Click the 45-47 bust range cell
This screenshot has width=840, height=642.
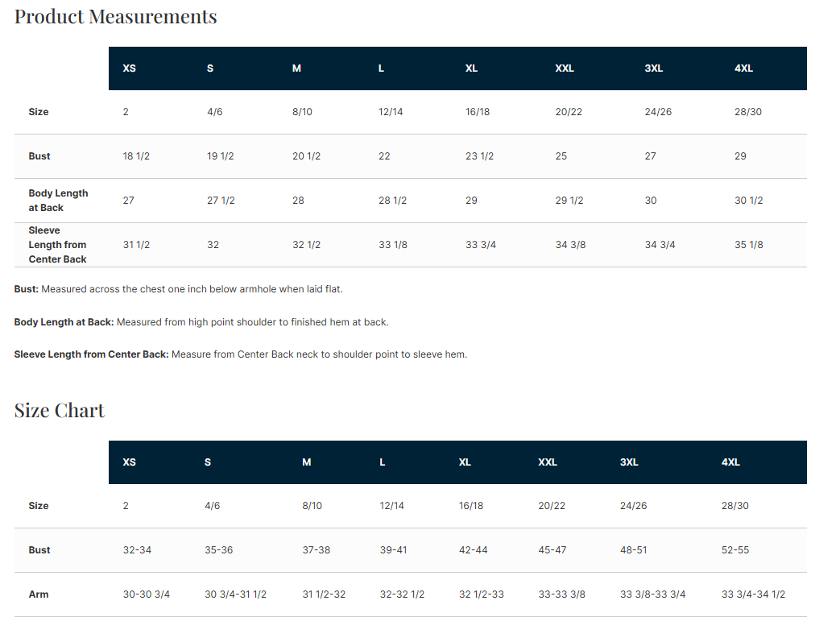point(552,550)
